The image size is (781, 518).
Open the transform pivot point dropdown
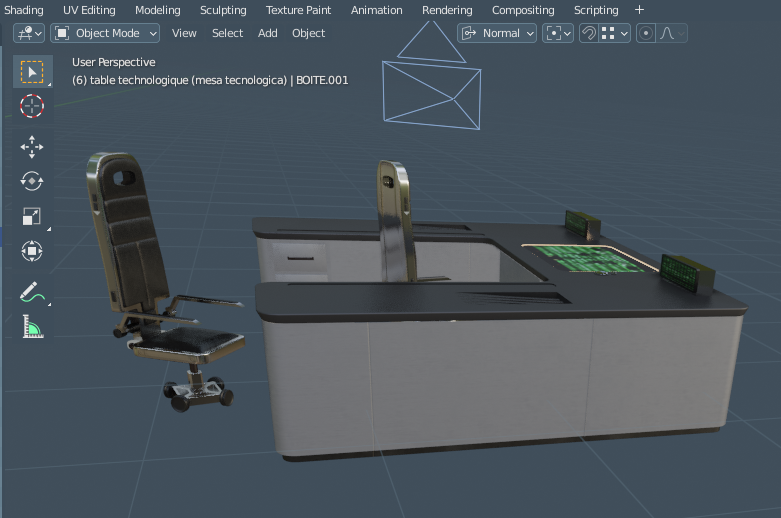coord(558,33)
